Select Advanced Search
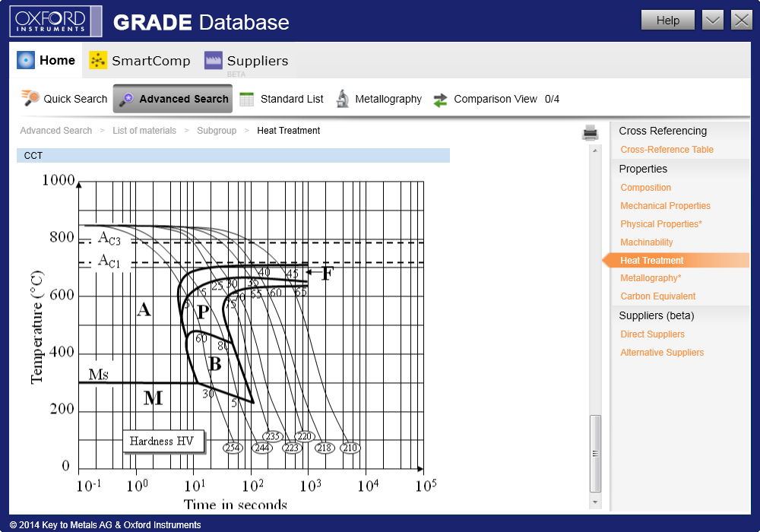 point(173,99)
